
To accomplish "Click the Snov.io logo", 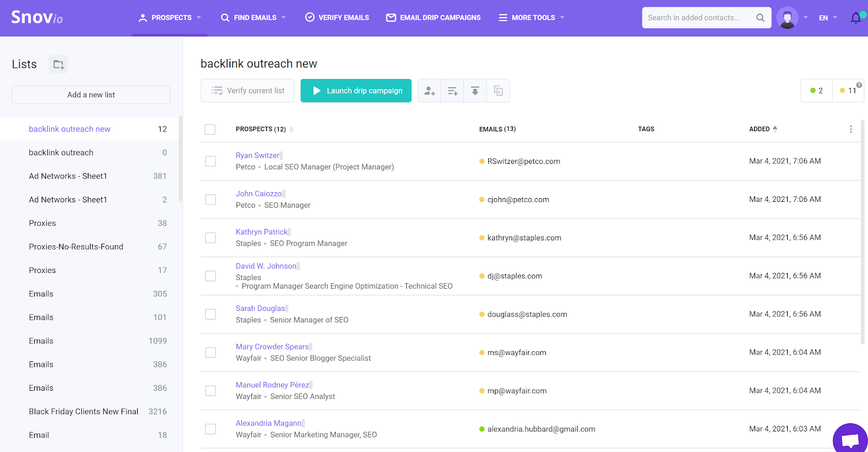I will [x=37, y=17].
